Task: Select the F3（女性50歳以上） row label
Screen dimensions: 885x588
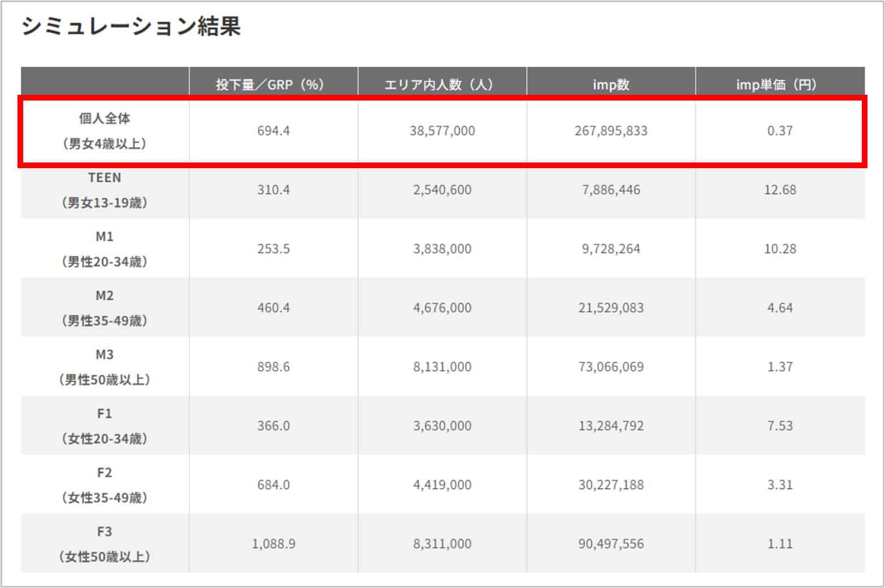Action: point(104,544)
